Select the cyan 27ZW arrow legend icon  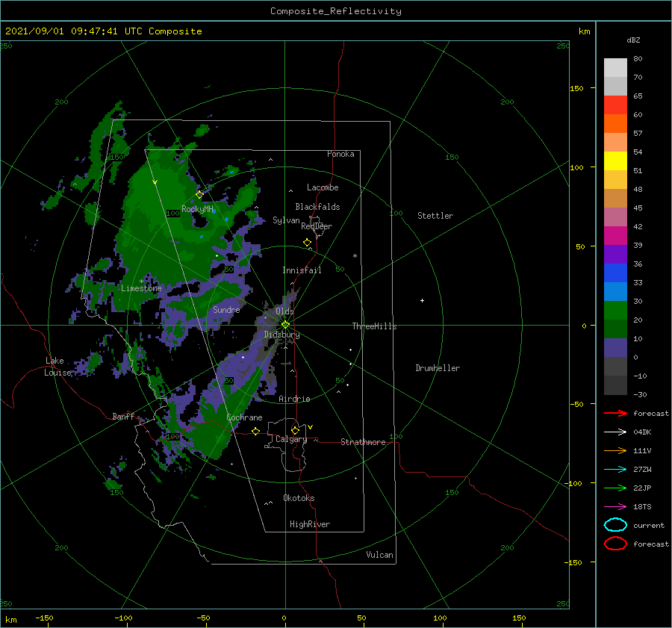[615, 470]
